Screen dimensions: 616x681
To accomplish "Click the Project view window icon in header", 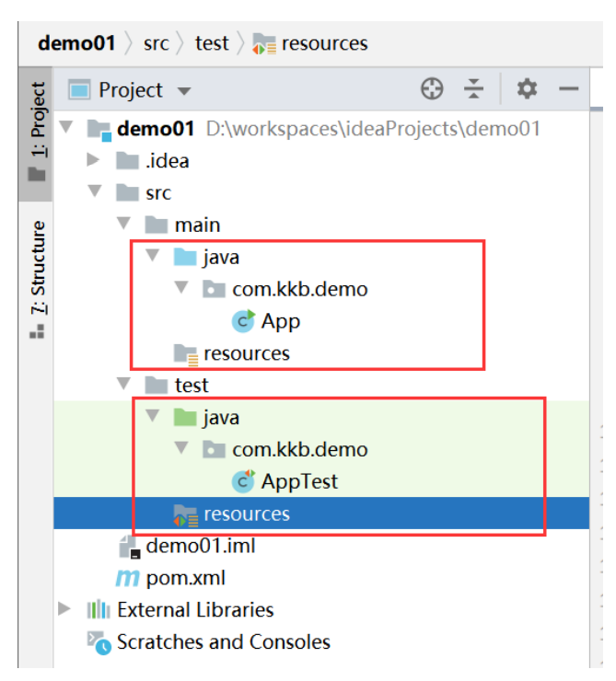I will tap(79, 90).
